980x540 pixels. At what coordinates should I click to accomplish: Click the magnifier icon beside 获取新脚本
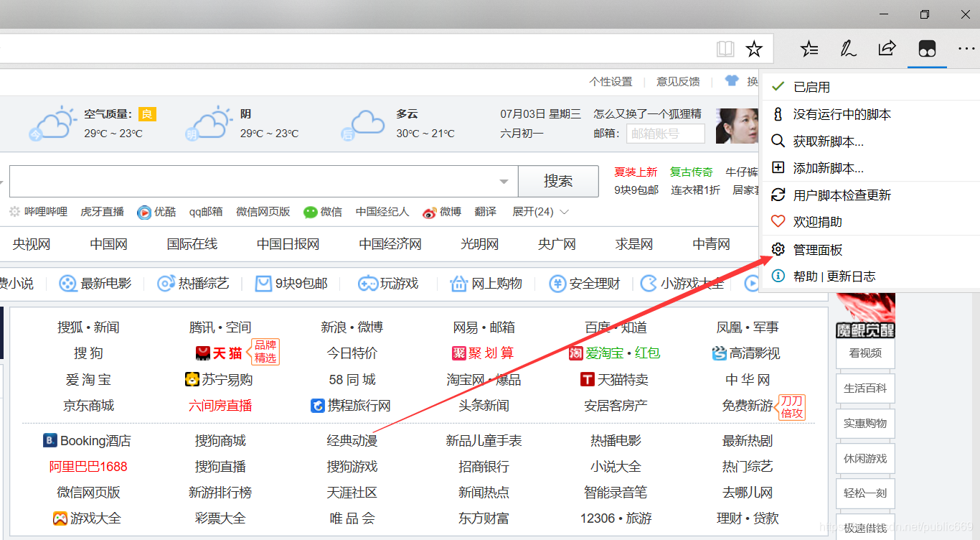pos(778,141)
